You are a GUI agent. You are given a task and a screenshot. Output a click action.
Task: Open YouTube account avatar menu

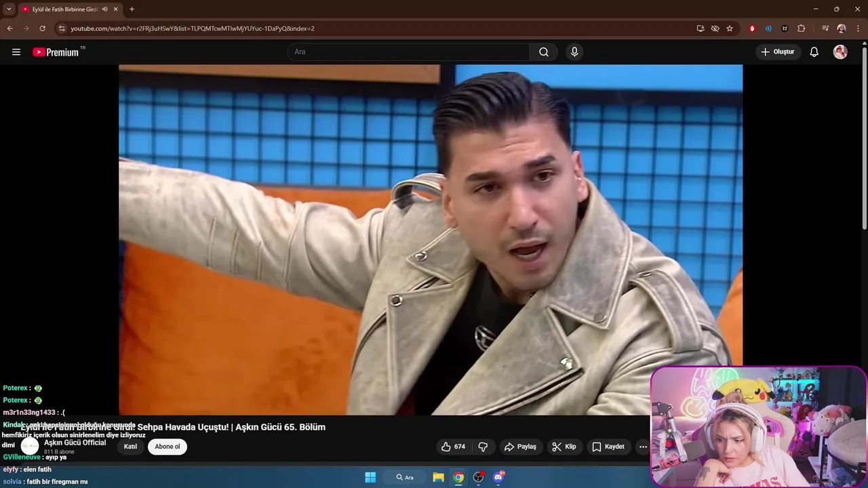(x=840, y=52)
